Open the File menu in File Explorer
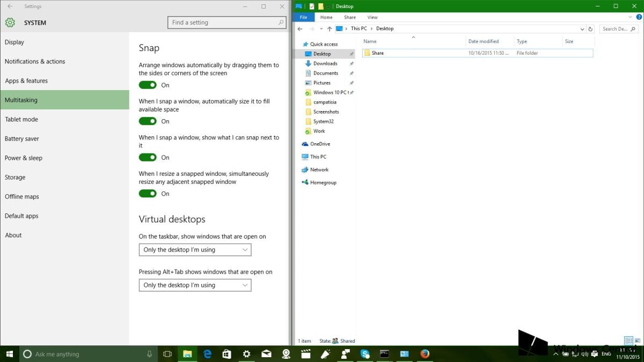This screenshot has height=362, width=644. [304, 17]
